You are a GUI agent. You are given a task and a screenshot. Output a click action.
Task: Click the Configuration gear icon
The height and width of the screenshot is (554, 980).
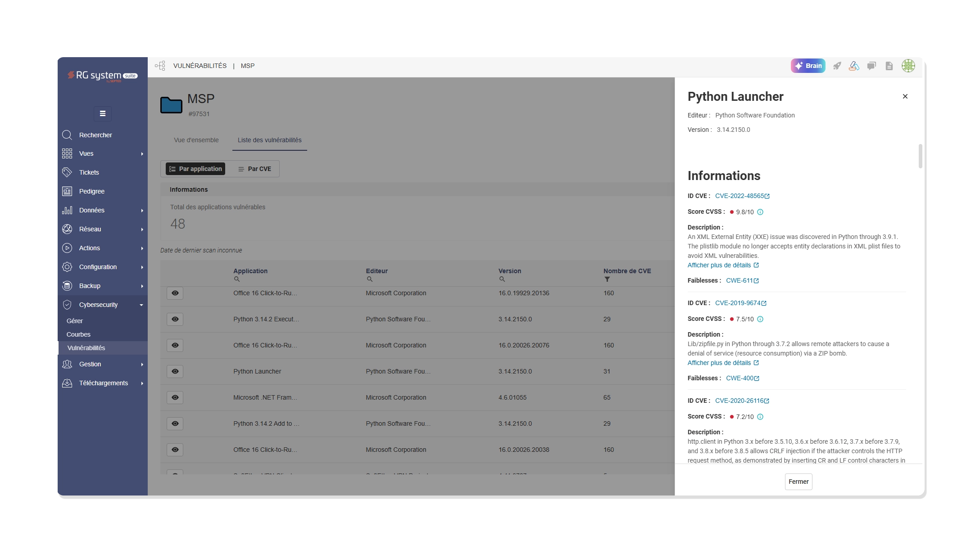67,267
